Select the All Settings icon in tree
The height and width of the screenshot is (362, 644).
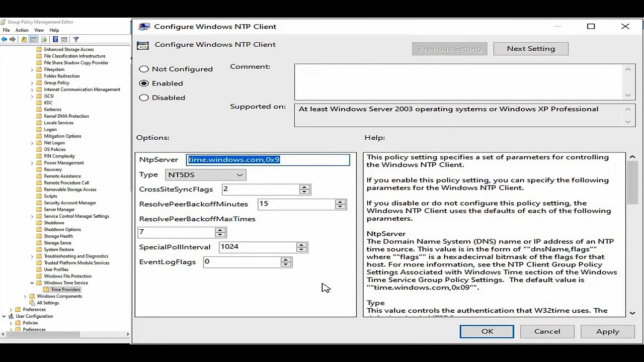click(x=32, y=303)
